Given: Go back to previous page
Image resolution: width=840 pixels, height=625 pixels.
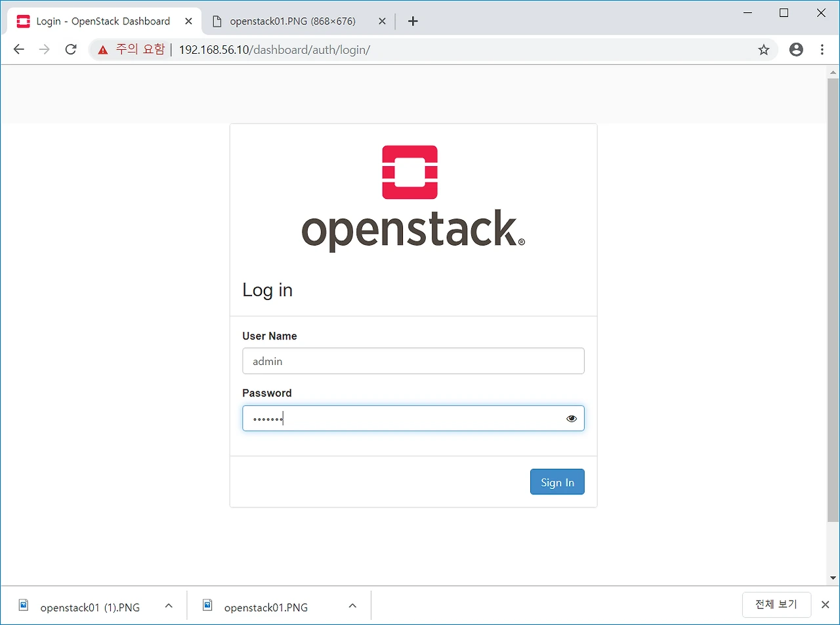Looking at the screenshot, I should (x=18, y=49).
